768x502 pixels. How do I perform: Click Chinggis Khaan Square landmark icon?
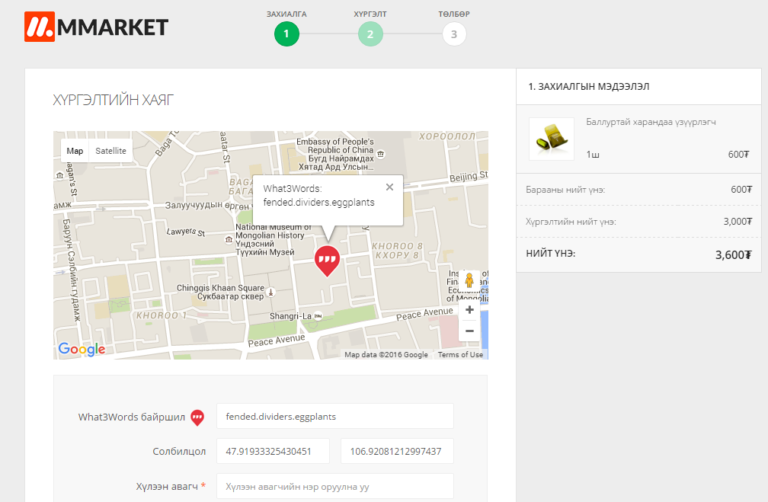point(271,292)
